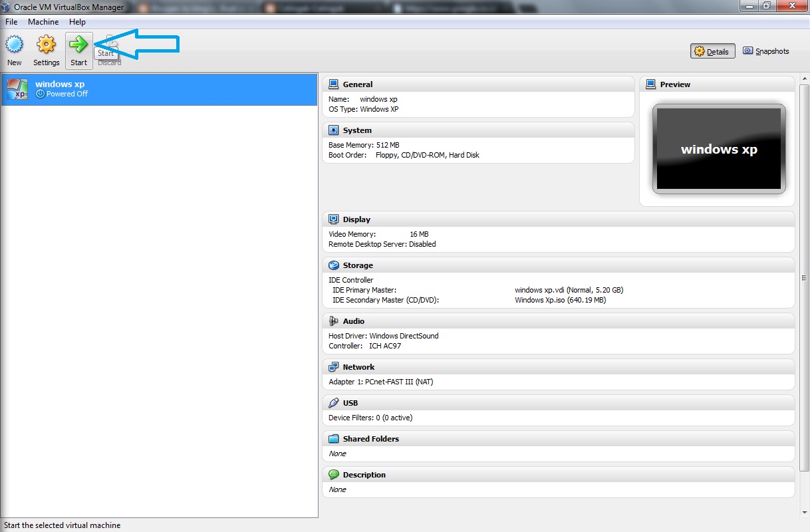The height and width of the screenshot is (532, 810).
Task: Open the Audio settings heading
Action: (354, 321)
